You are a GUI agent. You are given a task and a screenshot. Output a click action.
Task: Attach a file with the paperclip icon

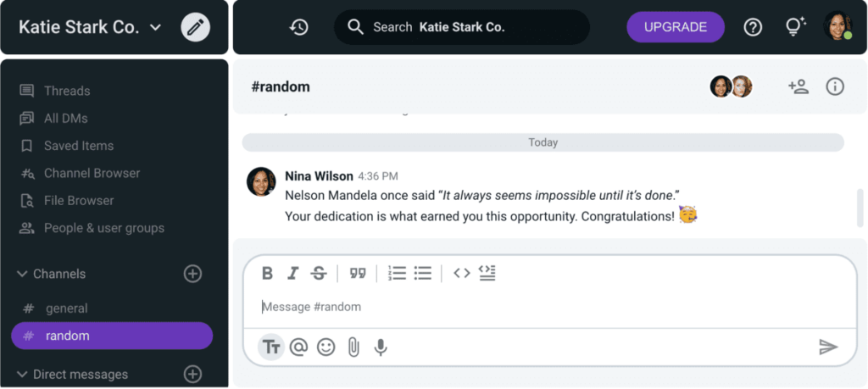tap(353, 347)
